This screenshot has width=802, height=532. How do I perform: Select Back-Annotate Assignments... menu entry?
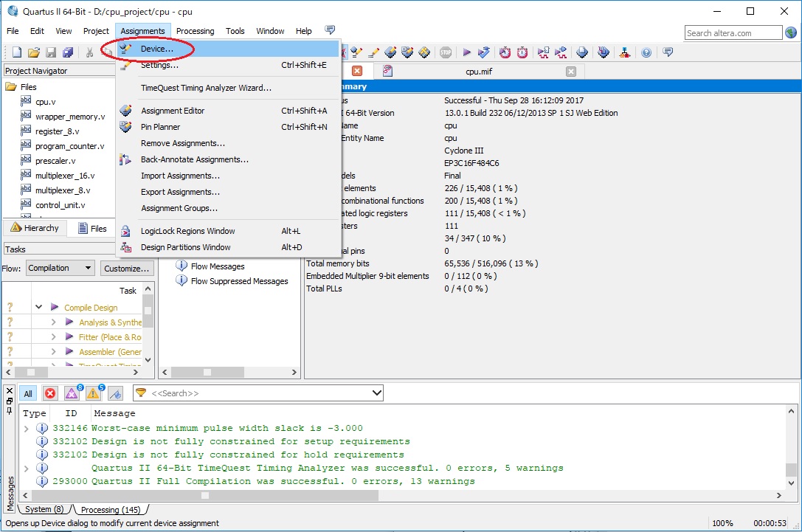pos(228,159)
